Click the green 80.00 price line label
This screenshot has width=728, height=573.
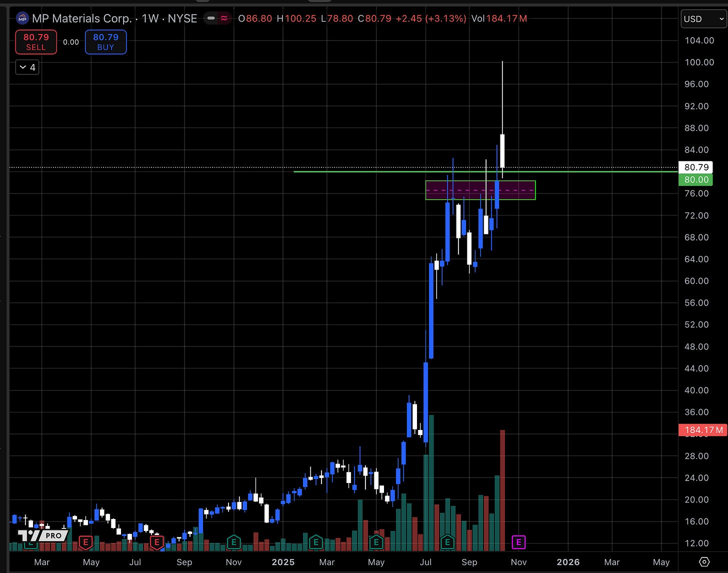[x=696, y=179]
